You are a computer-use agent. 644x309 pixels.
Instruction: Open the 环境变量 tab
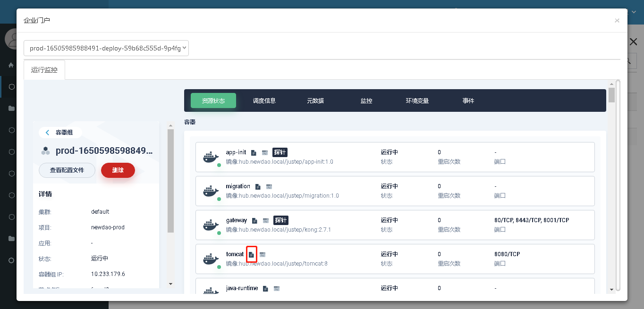point(417,100)
